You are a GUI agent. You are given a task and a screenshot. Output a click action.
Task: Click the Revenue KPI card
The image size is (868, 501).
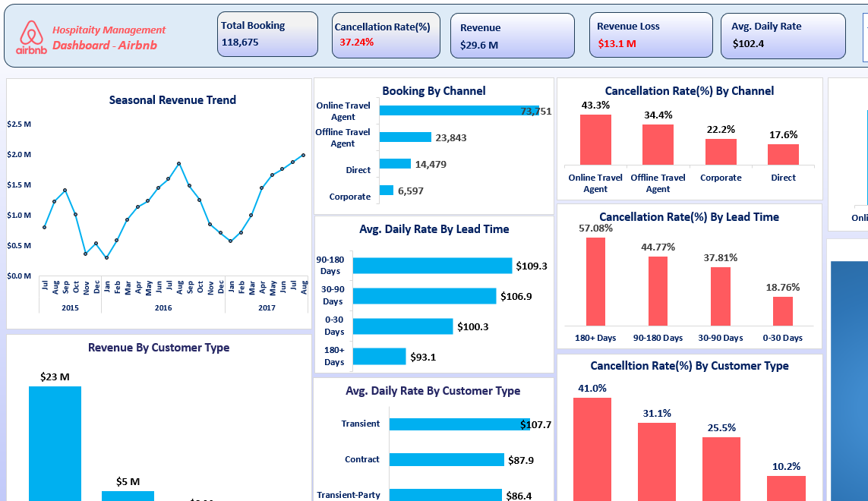(x=512, y=36)
